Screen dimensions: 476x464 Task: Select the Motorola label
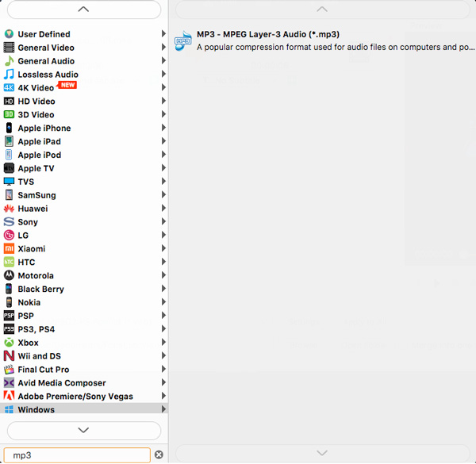36,275
